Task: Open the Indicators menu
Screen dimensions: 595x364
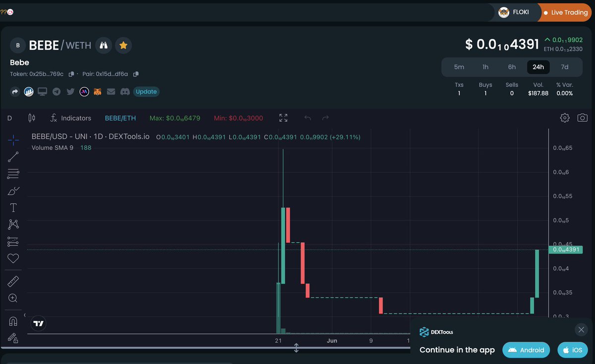Action: tap(71, 118)
